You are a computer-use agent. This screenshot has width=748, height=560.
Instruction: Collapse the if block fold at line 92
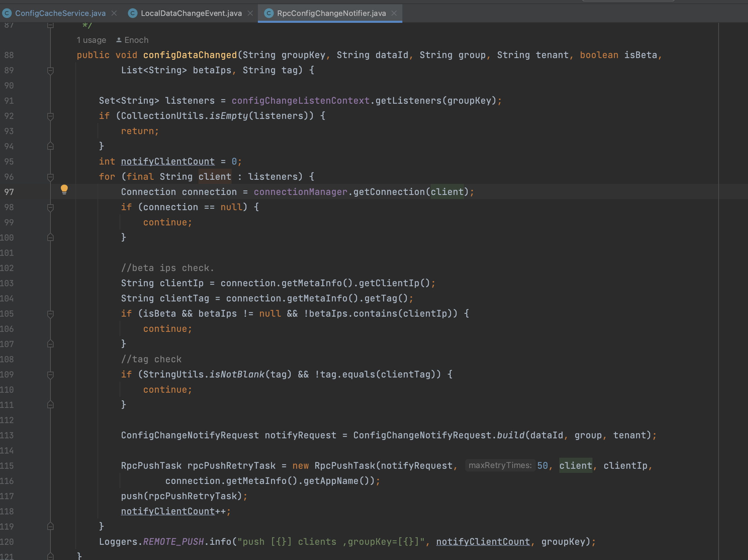coord(50,116)
